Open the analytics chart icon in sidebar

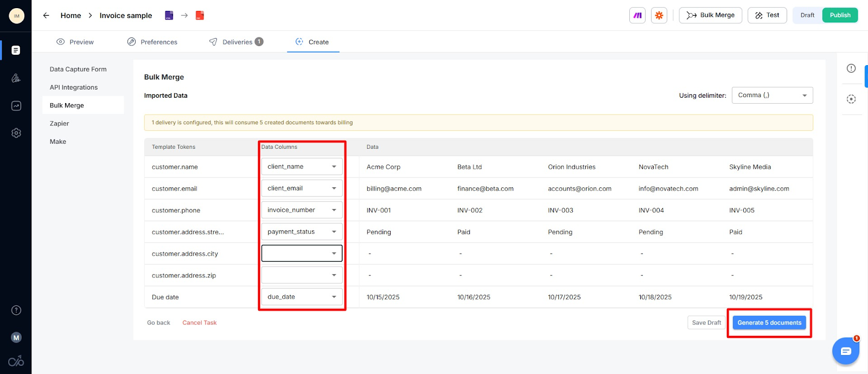(x=16, y=106)
